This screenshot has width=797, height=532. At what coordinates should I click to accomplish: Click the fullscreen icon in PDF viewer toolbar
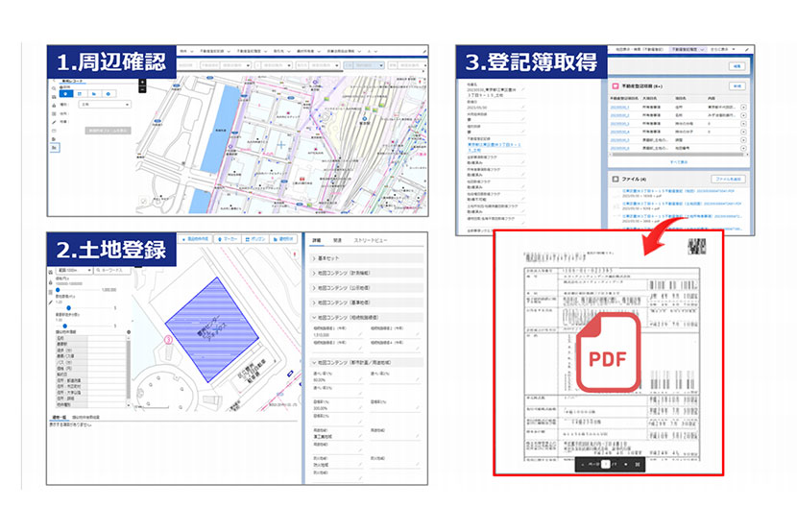point(638,465)
